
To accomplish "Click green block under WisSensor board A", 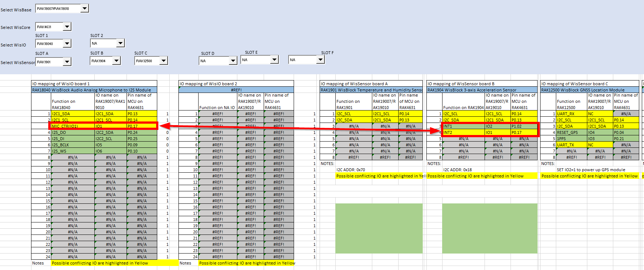I will [x=379, y=228].
